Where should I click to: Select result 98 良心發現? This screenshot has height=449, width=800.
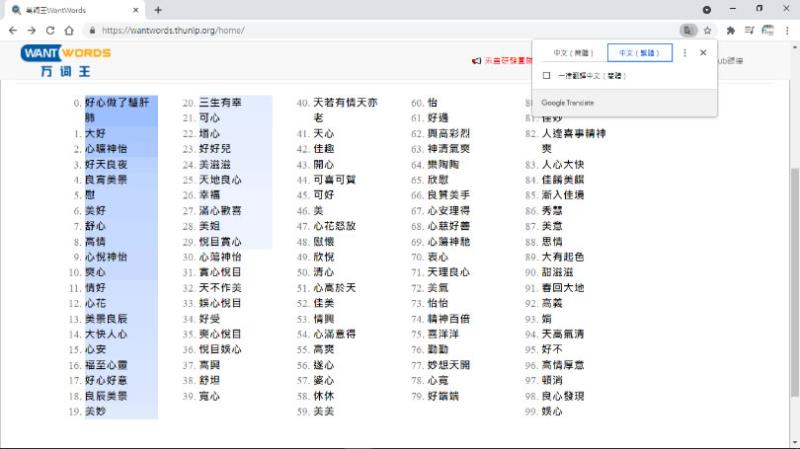pyautogui.click(x=563, y=396)
